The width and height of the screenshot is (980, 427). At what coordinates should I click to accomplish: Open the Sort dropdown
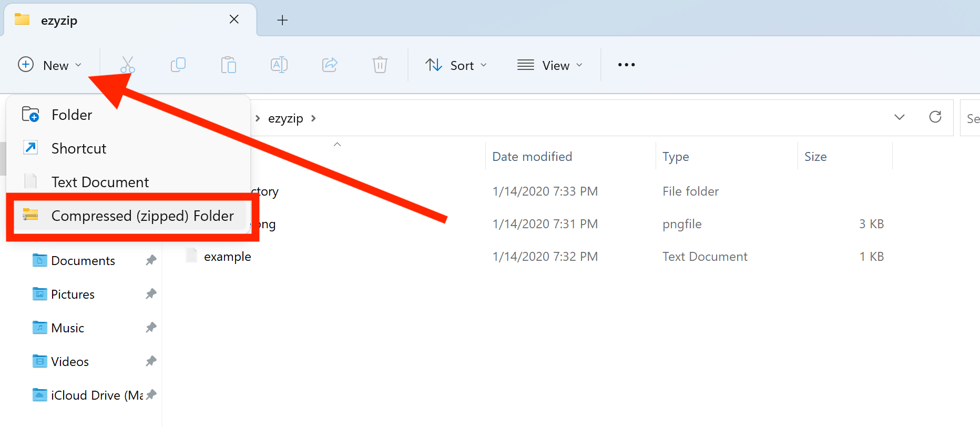456,65
